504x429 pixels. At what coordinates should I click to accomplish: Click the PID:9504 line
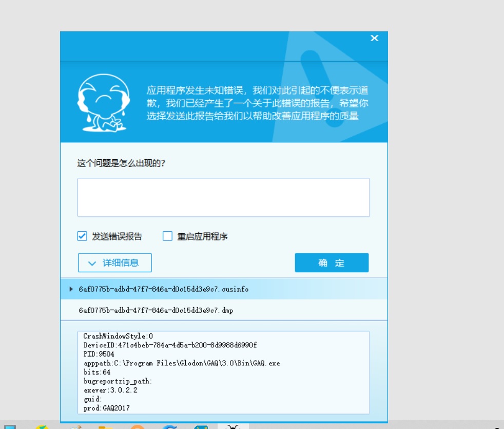[x=99, y=354]
